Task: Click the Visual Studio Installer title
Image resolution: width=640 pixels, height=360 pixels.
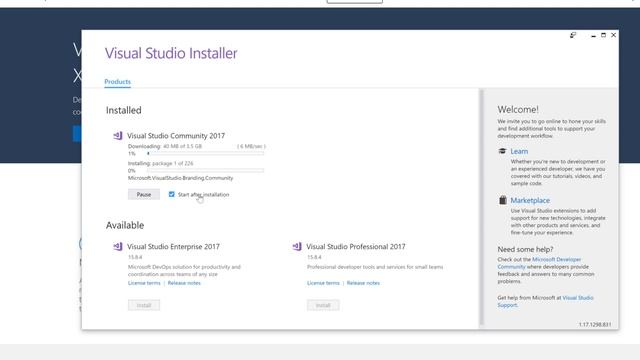Action: tap(171, 53)
